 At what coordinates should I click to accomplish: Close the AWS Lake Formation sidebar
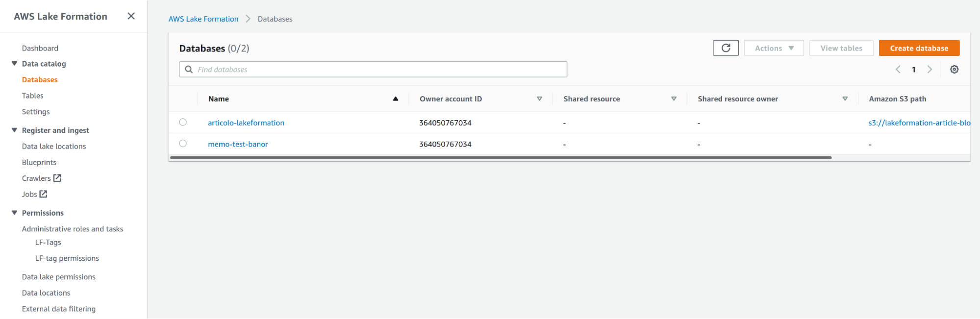pyautogui.click(x=131, y=16)
